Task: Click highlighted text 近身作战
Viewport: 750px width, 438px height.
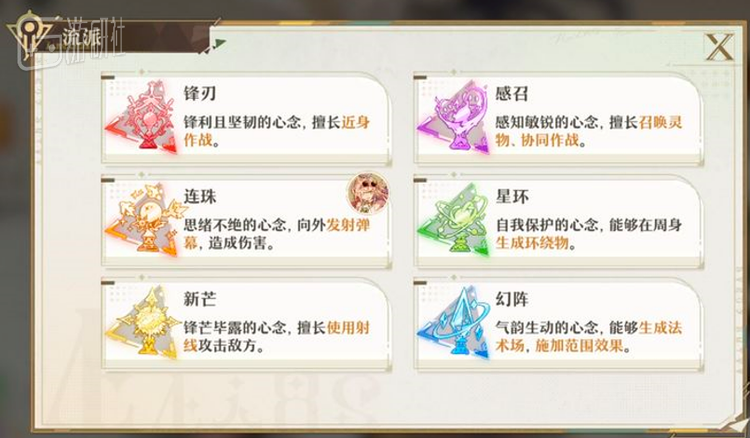Action: tap(276, 131)
